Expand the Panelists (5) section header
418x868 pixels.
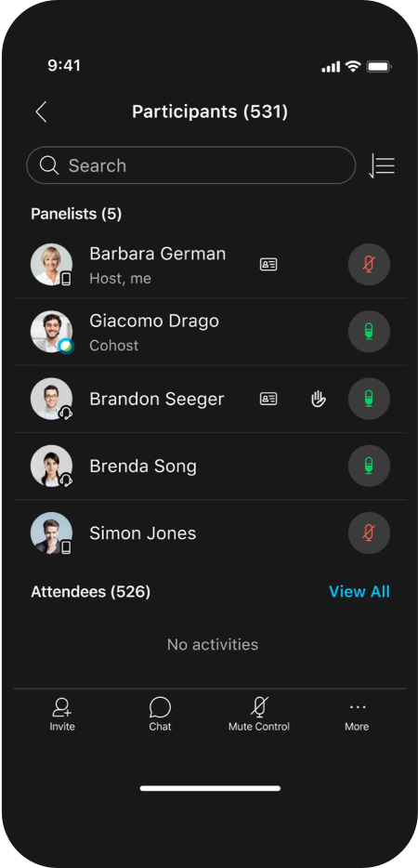76,215
